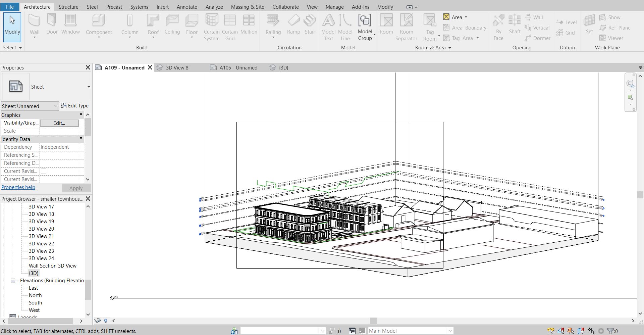Click the Component tool icon
Viewport: 644px width, 335px height.
99,20
